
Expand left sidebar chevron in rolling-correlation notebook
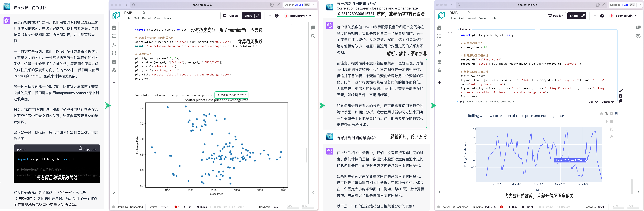[439, 192]
